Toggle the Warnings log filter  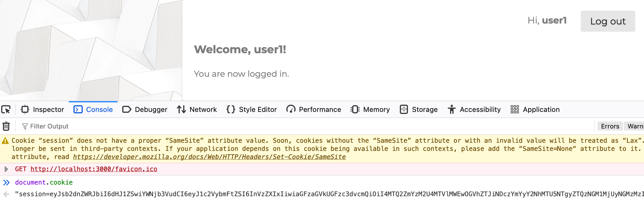click(637, 126)
